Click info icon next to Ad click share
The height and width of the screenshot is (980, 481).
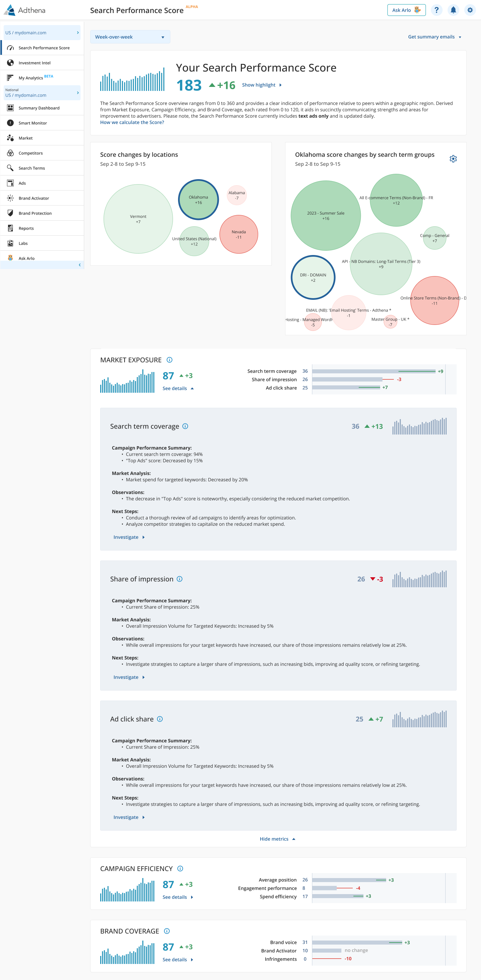160,719
